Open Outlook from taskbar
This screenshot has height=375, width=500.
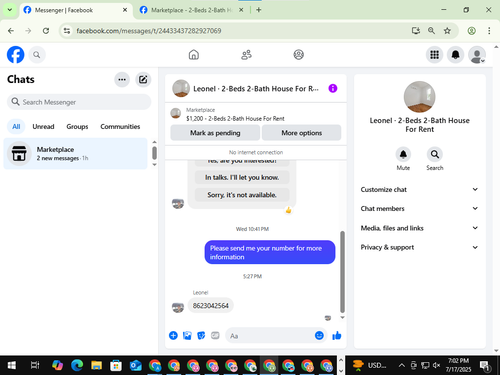tap(135, 365)
